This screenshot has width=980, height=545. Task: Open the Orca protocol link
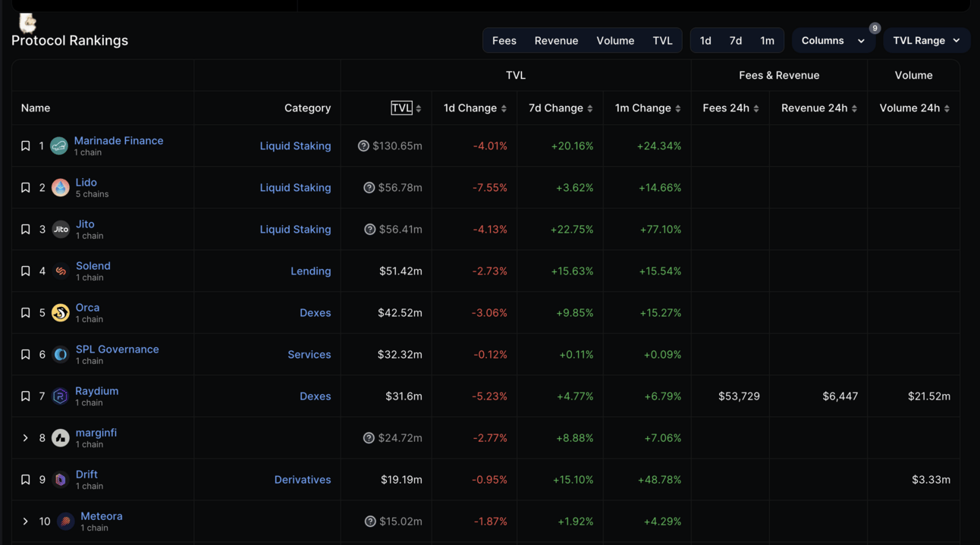(87, 307)
